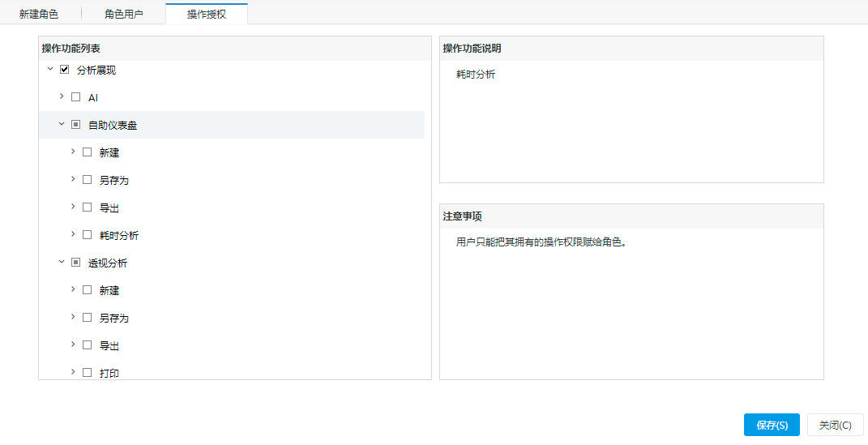This screenshot has height=445, width=868.
Task: Save with the 保存(S) button
Action: pyautogui.click(x=772, y=425)
